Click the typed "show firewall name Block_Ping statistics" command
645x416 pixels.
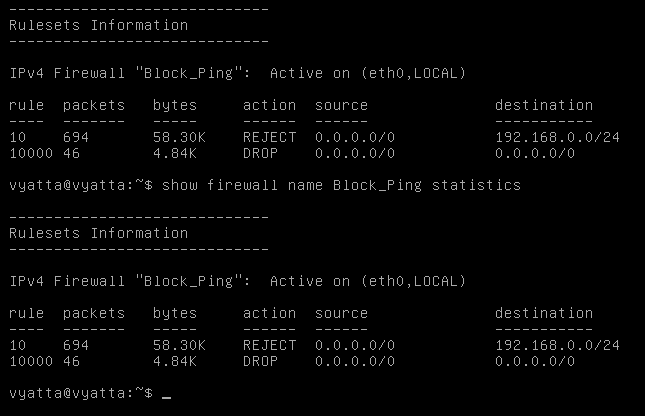(x=341, y=185)
